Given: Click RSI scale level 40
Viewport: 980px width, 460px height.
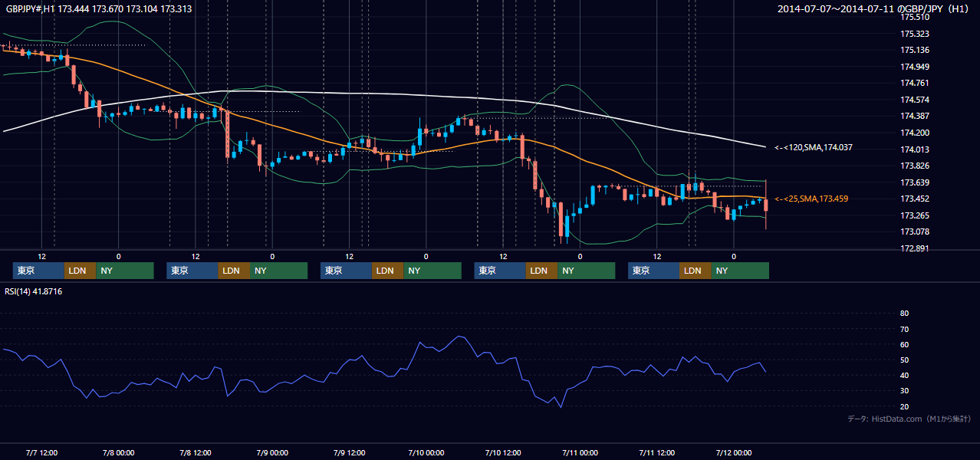Looking at the screenshot, I should point(904,376).
